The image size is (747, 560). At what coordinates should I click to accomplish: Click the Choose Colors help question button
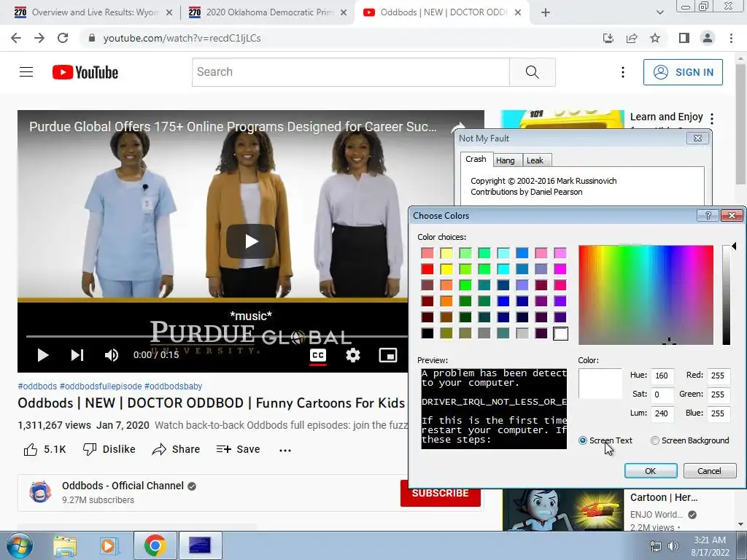point(708,216)
